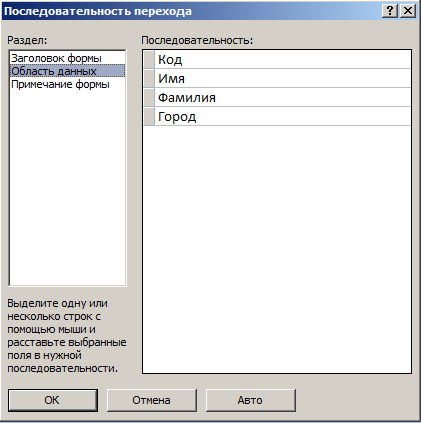Close the Последовательность перехода dialog
This screenshot has width=421, height=423.
point(408,11)
